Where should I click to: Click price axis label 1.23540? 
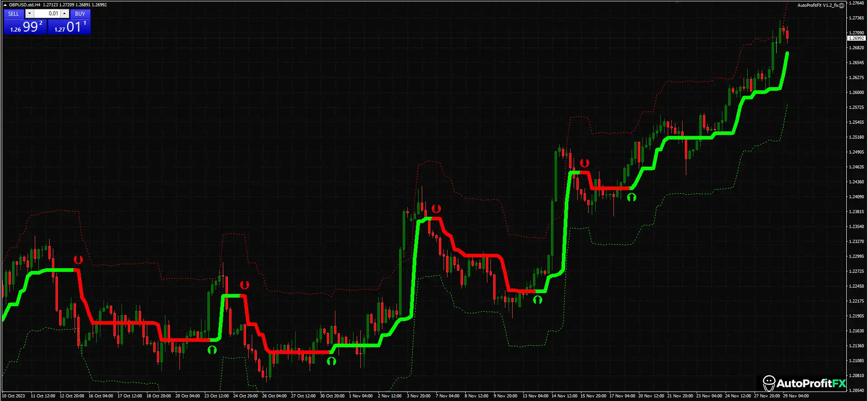tap(856, 227)
